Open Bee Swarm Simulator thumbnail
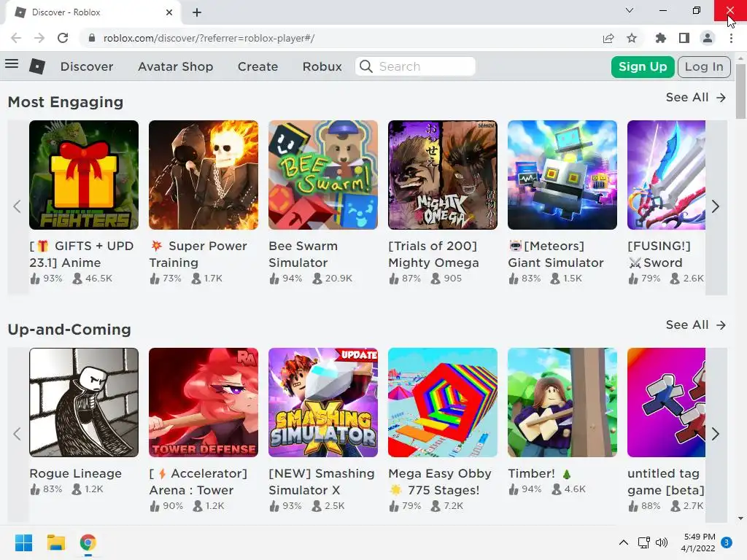The image size is (747, 560). [x=323, y=175]
